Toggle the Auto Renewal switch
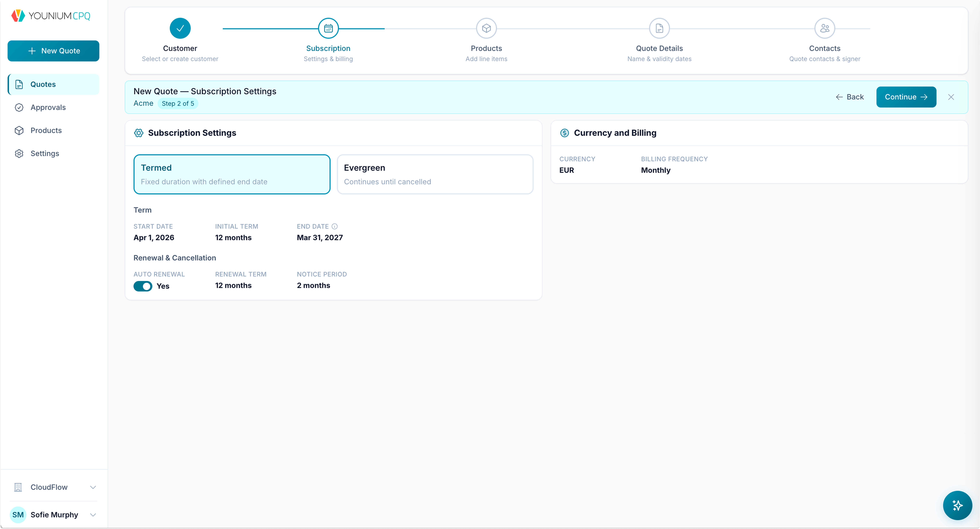Image resolution: width=980 pixels, height=529 pixels. [143, 286]
